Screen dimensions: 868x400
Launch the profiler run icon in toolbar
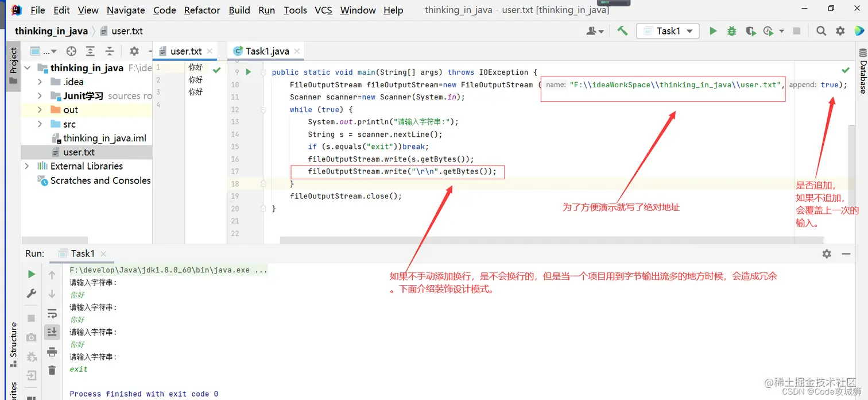769,31
